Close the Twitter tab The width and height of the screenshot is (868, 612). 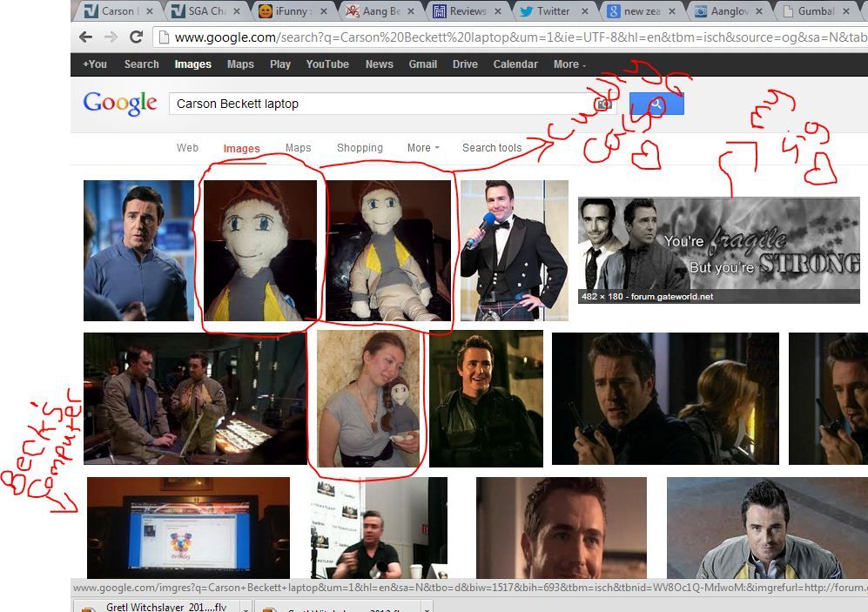[x=584, y=11]
